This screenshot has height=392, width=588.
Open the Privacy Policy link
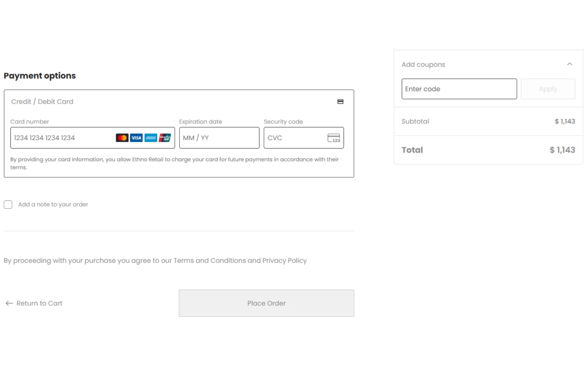[x=284, y=261]
